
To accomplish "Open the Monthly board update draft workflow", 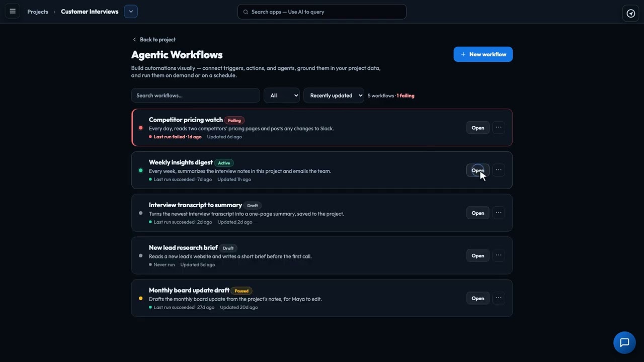I will [477, 299].
